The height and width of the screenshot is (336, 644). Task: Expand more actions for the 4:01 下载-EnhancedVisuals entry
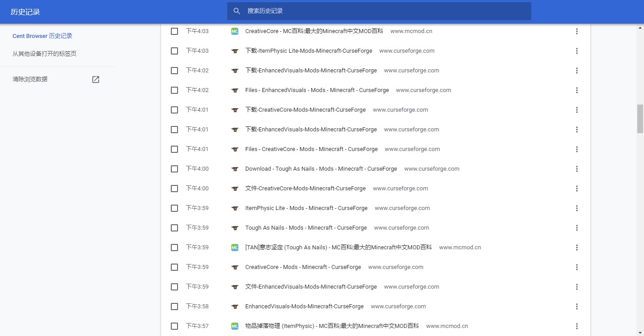coord(577,130)
